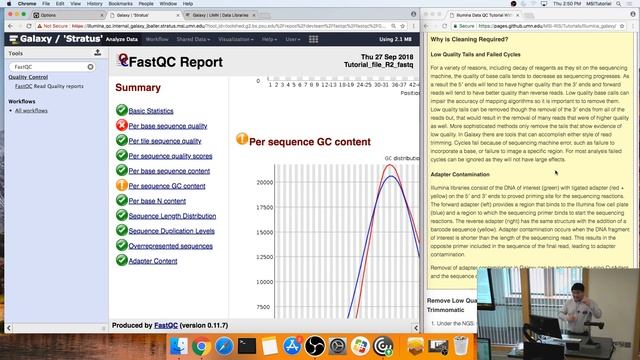The width and height of the screenshot is (640, 360).
Task: Jump to Per sequence GC content section
Action: click(167, 186)
